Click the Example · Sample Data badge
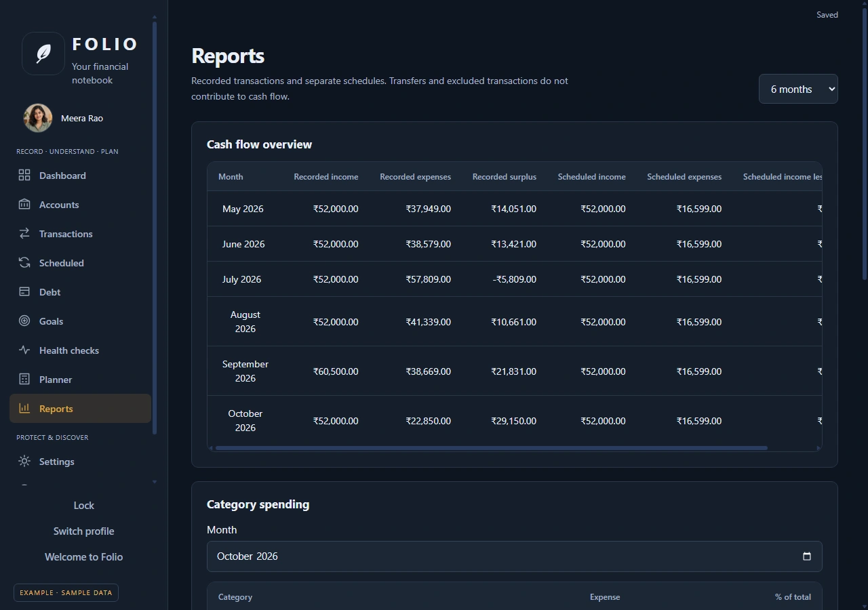 66,592
